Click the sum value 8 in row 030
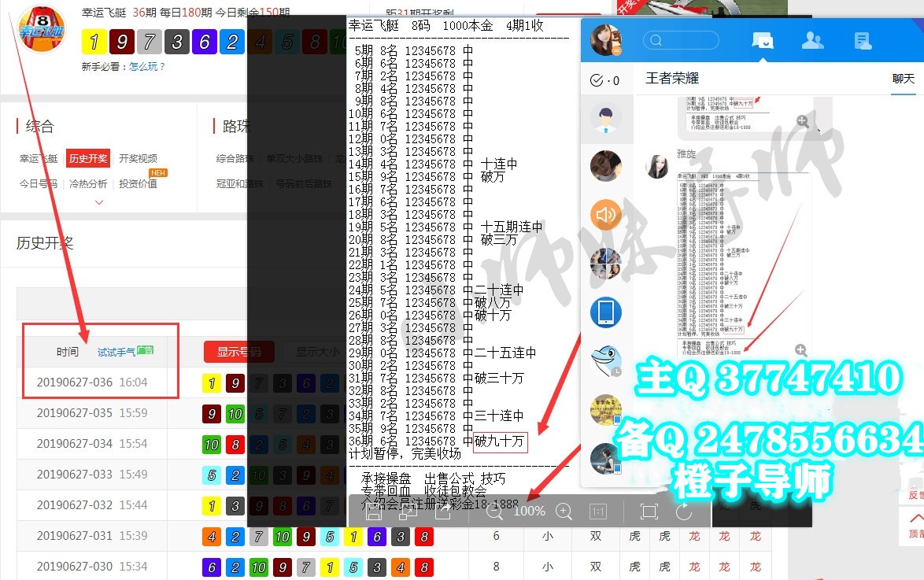924x580 pixels. click(496, 567)
